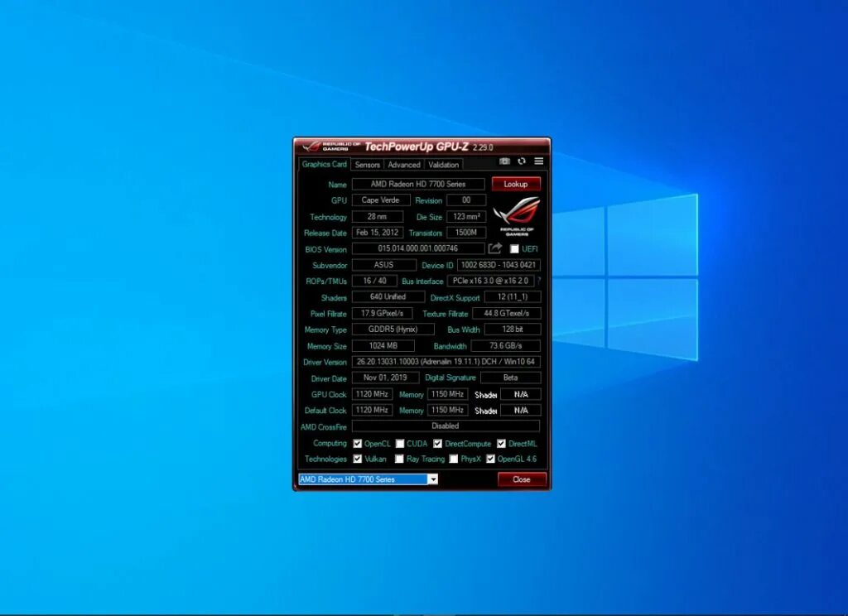Click the 12 (11_1) DirectX Support value

pyautogui.click(x=512, y=296)
